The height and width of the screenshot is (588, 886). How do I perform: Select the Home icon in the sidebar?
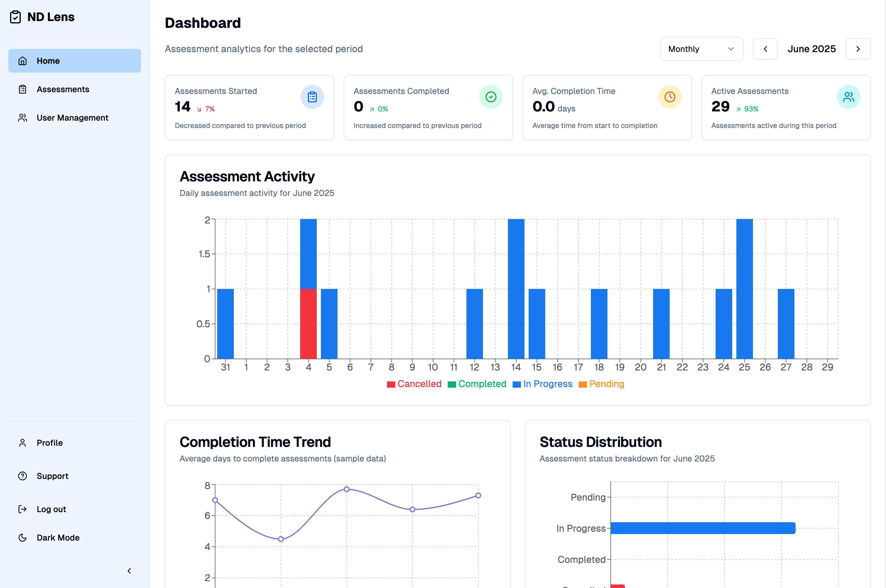(23, 60)
